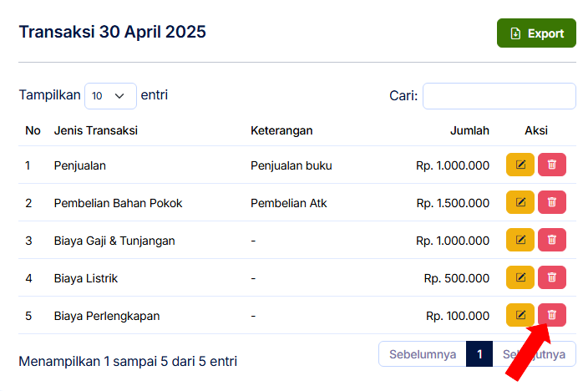Delete the Biaya Listrik transaction
The image size is (588, 391).
(551, 277)
